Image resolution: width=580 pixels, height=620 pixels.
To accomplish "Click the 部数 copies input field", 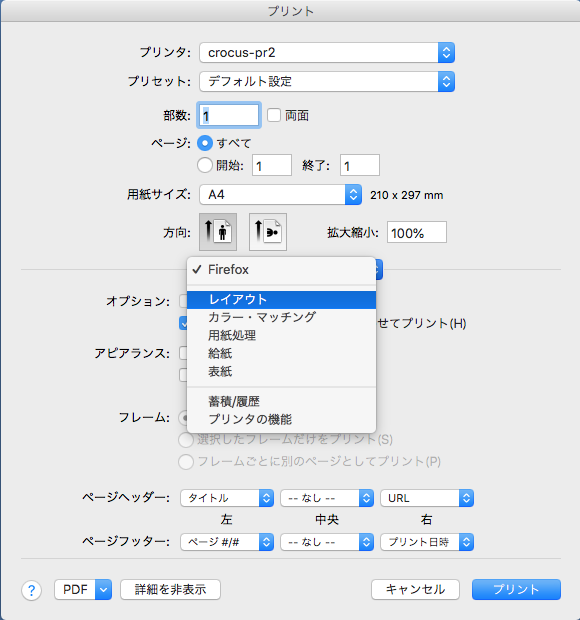I will pos(229,115).
